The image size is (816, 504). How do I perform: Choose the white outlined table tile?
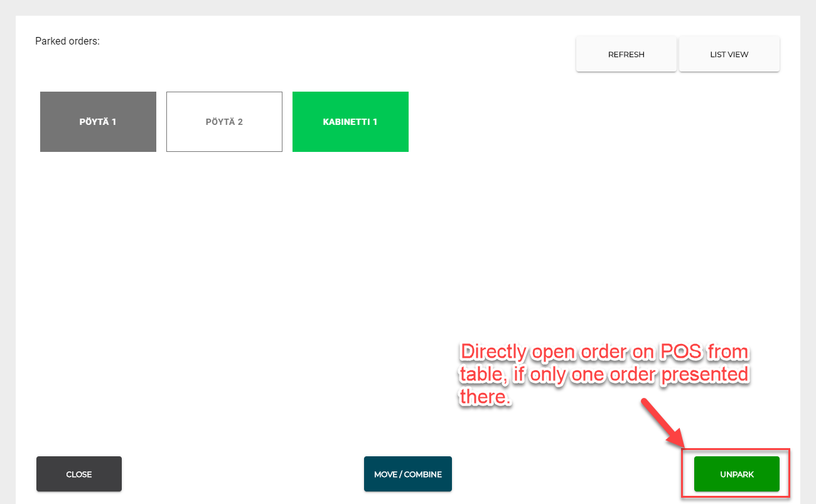click(x=224, y=122)
